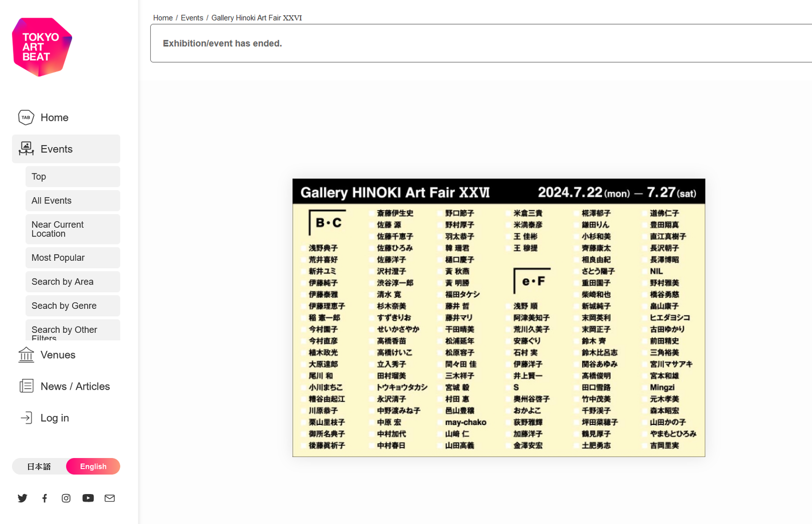Open the Twitter social link
Screen dimensions: 812x524
22,498
